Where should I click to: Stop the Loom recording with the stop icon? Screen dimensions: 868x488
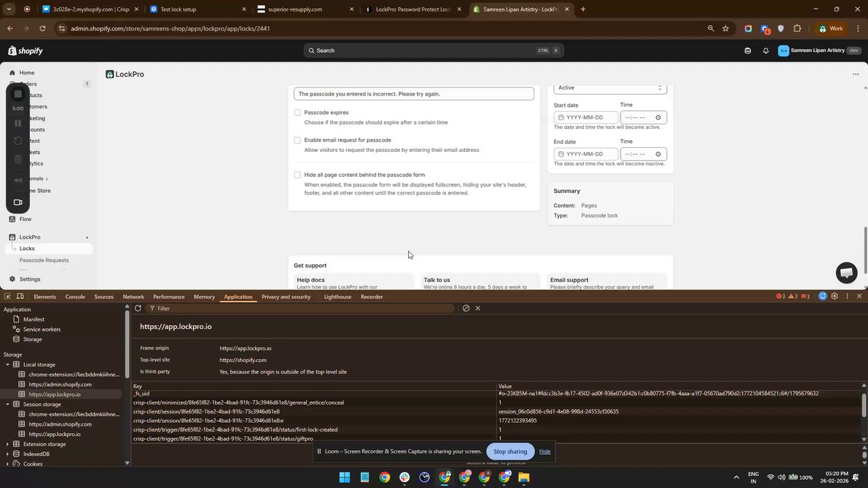18,94
